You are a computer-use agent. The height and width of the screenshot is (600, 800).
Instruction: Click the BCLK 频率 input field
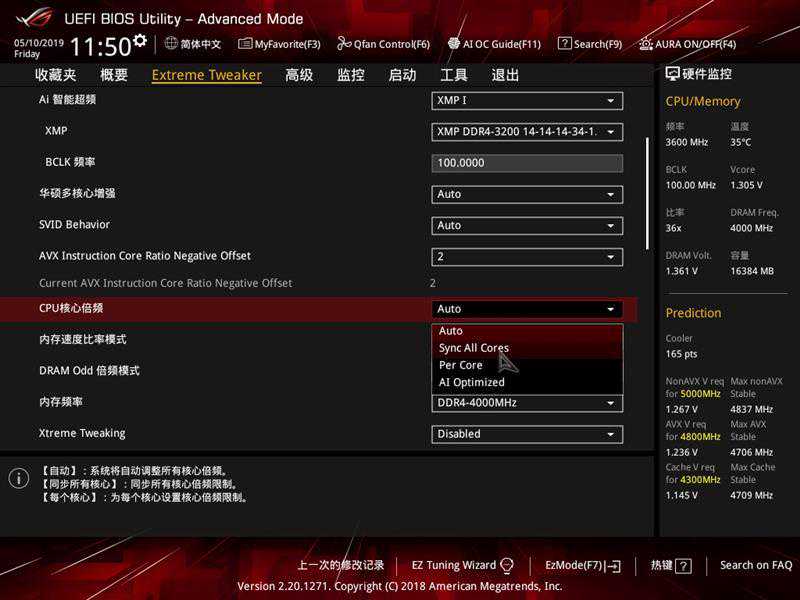click(527, 163)
